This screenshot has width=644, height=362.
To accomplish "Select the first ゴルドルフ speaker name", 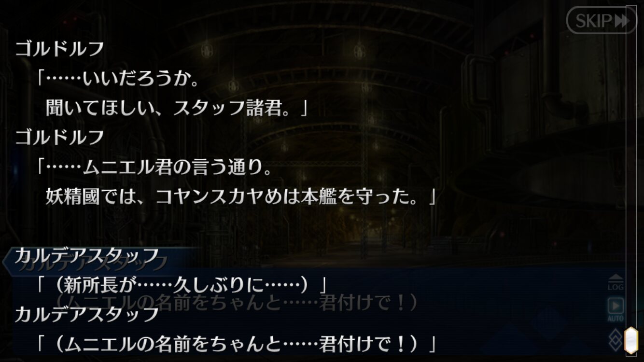I will pos(60,49).
